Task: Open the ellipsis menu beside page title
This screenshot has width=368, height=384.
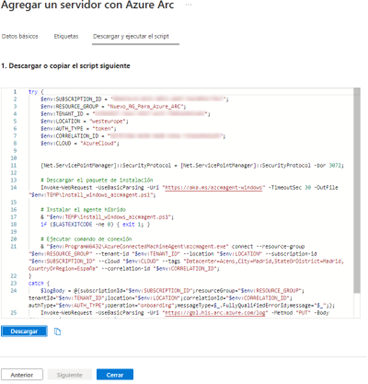Action: coord(189,5)
